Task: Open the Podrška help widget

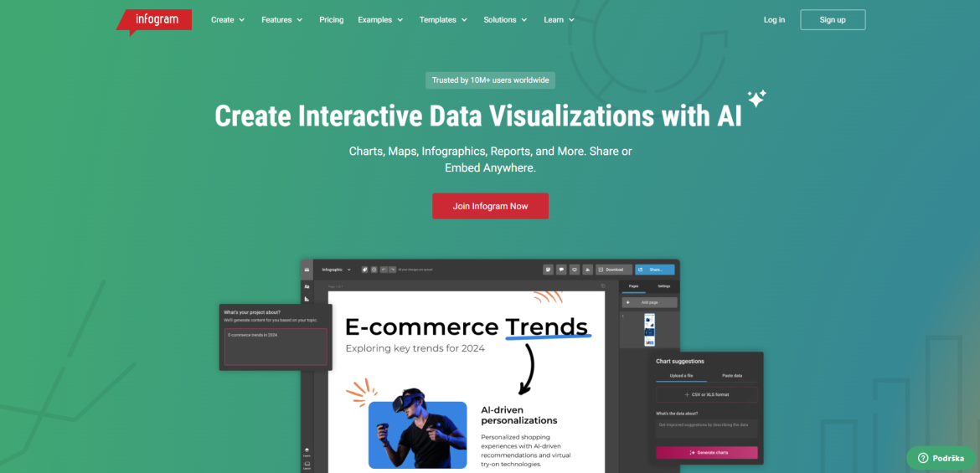Action: coord(941,458)
